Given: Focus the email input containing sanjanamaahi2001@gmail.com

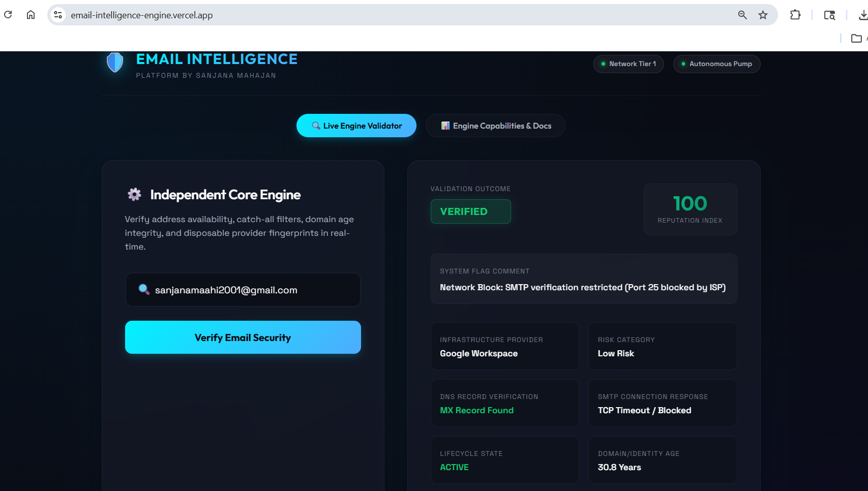Looking at the screenshot, I should tap(243, 290).
